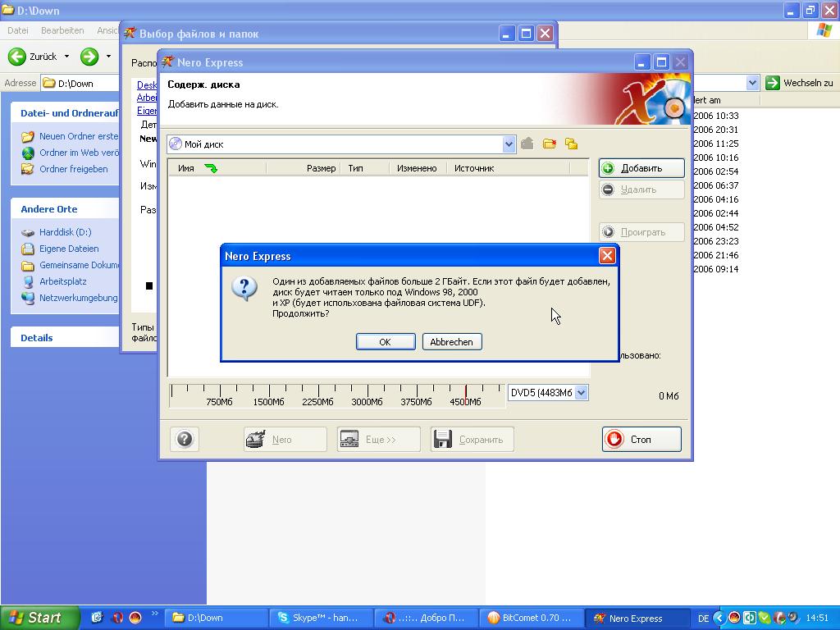This screenshot has height=630, width=840.
Task: Click the Opera quick launch icon
Action: [116, 618]
